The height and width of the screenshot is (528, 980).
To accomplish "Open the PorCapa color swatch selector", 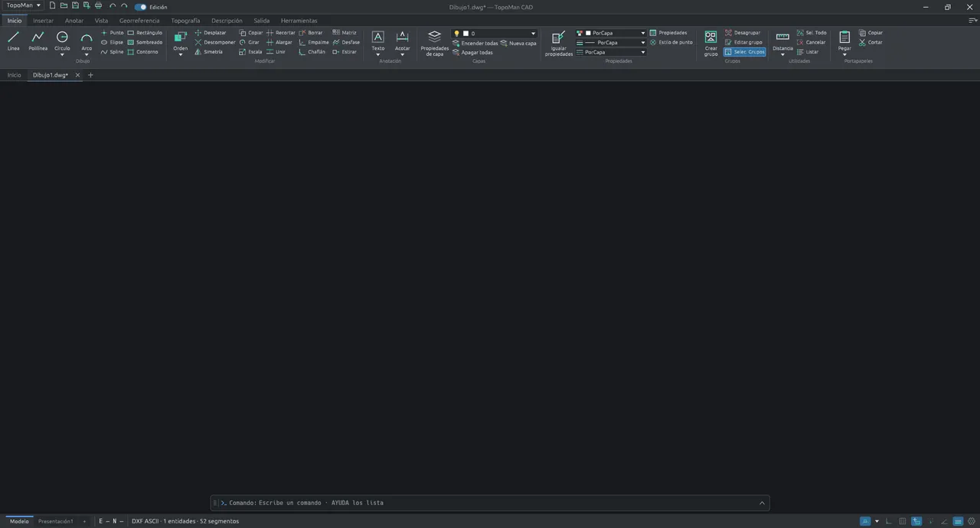I will click(x=611, y=33).
